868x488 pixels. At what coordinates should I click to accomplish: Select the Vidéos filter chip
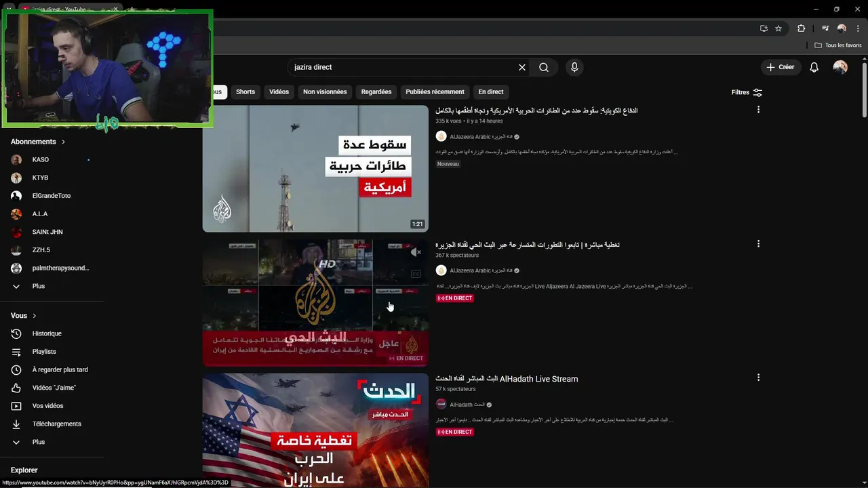(279, 92)
